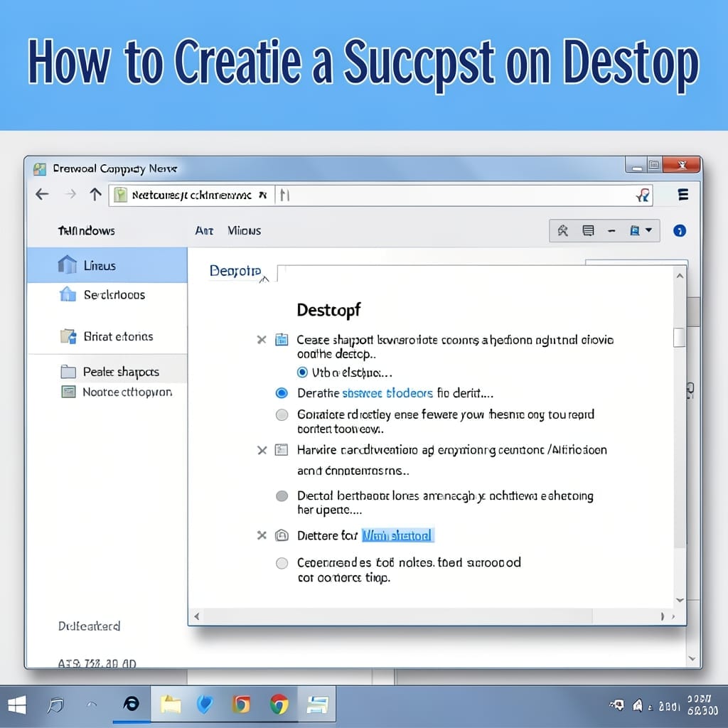
Task: Click the forward navigation arrow
Action: pyautogui.click(x=70, y=194)
